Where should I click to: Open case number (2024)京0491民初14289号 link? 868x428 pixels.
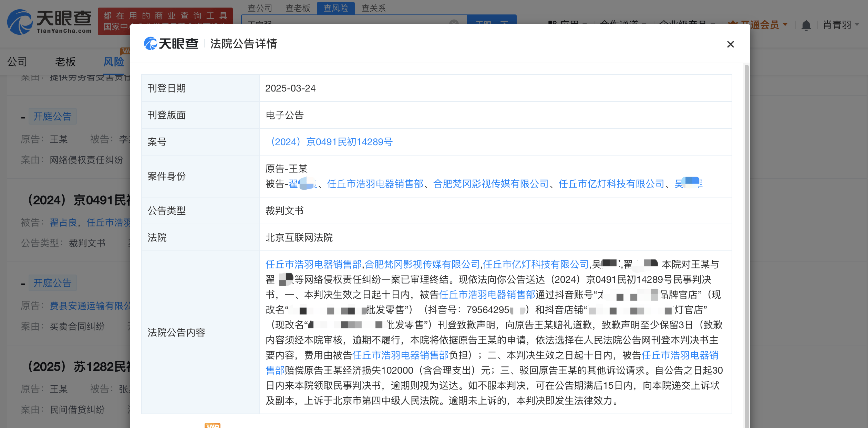[x=329, y=142]
